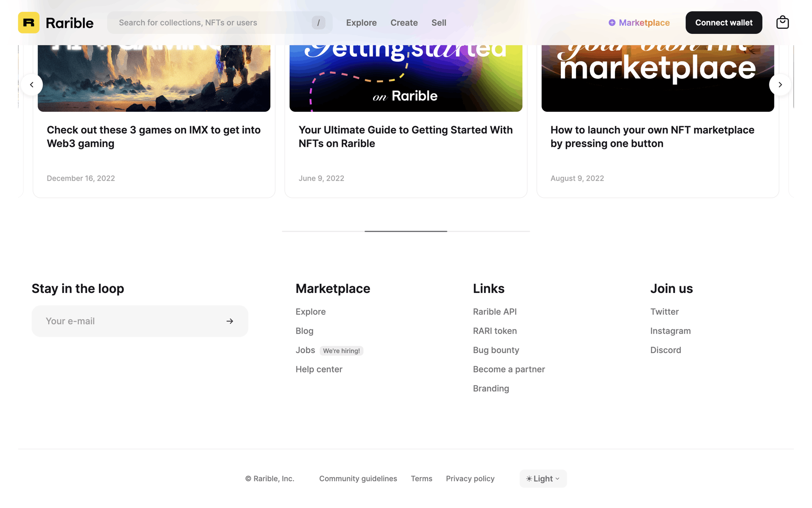The width and height of the screenshot is (812, 508).
Task: Click the December 16, 2022 date
Action: click(x=81, y=178)
